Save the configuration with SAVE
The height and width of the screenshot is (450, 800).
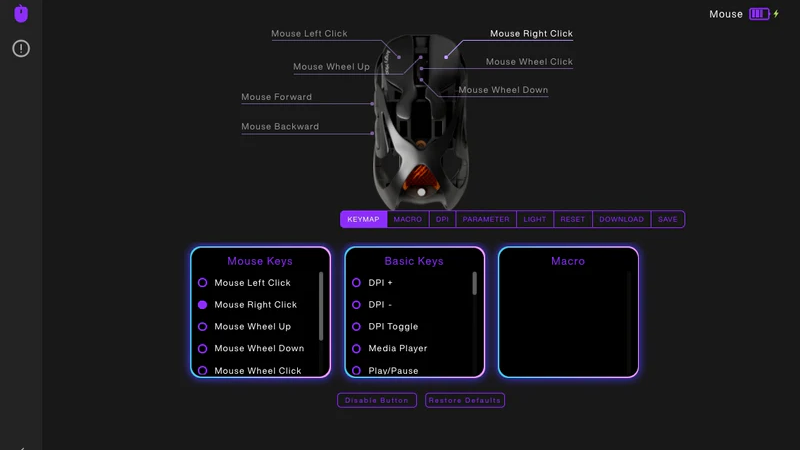click(667, 219)
